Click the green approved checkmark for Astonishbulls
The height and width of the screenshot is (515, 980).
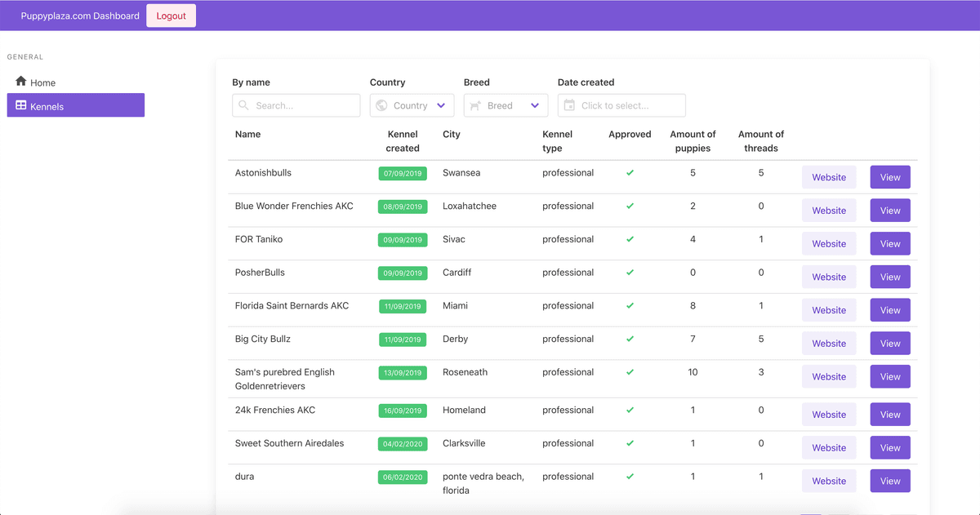630,172
